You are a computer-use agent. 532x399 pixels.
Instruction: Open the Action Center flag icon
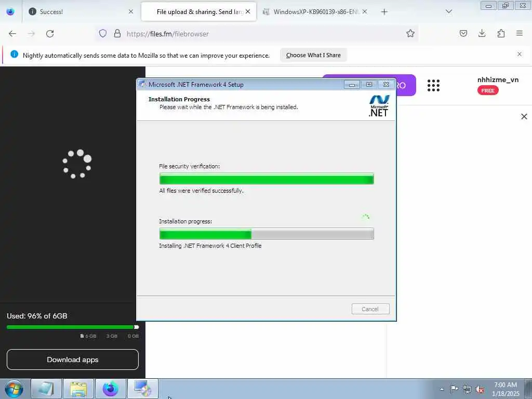454,389
